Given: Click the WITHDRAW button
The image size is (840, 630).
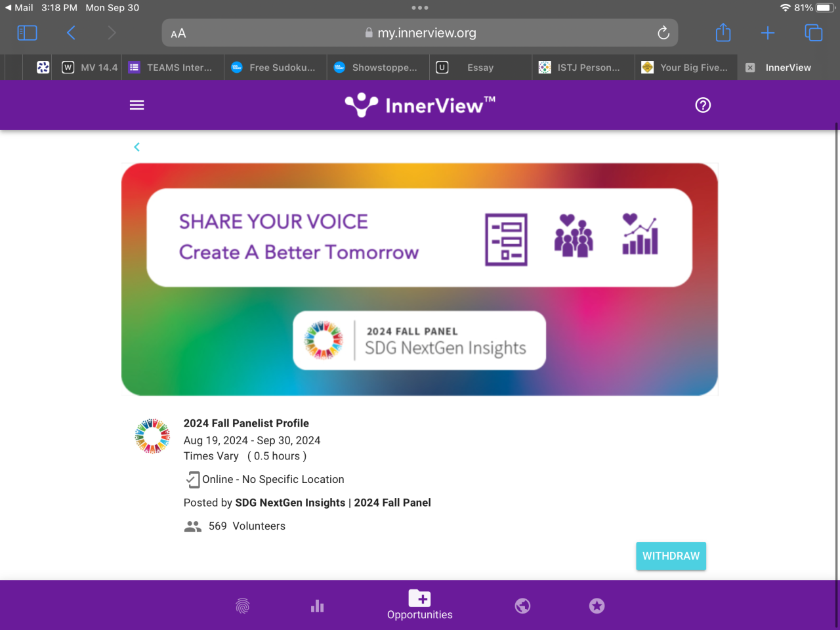Looking at the screenshot, I should [671, 556].
